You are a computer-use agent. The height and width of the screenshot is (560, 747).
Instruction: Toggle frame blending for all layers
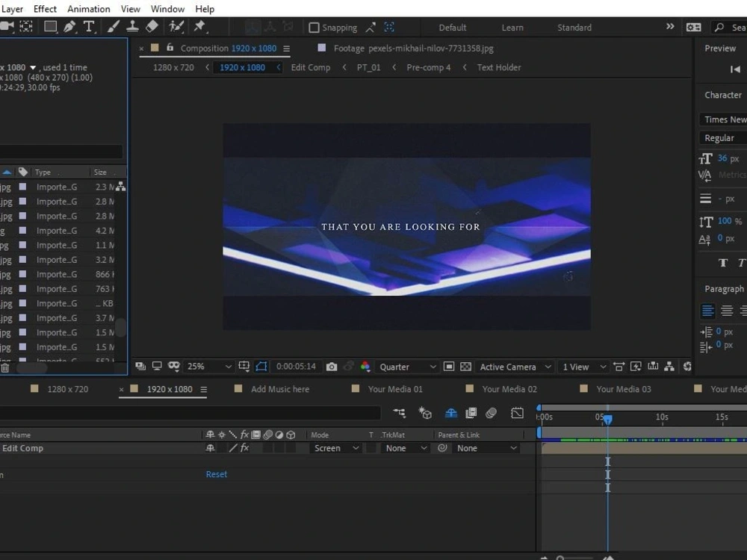(471, 413)
